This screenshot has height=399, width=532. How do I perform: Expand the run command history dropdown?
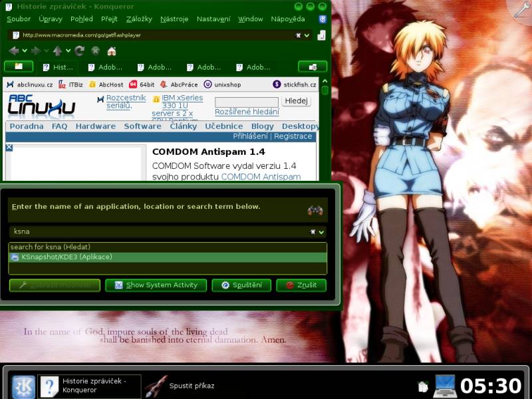click(x=322, y=232)
